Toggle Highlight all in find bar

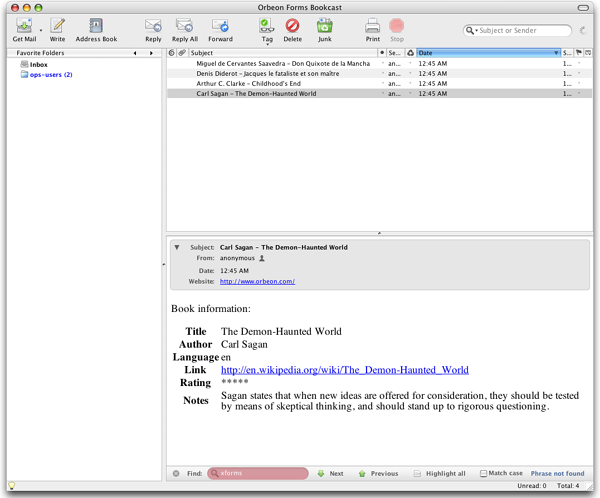click(x=419, y=473)
